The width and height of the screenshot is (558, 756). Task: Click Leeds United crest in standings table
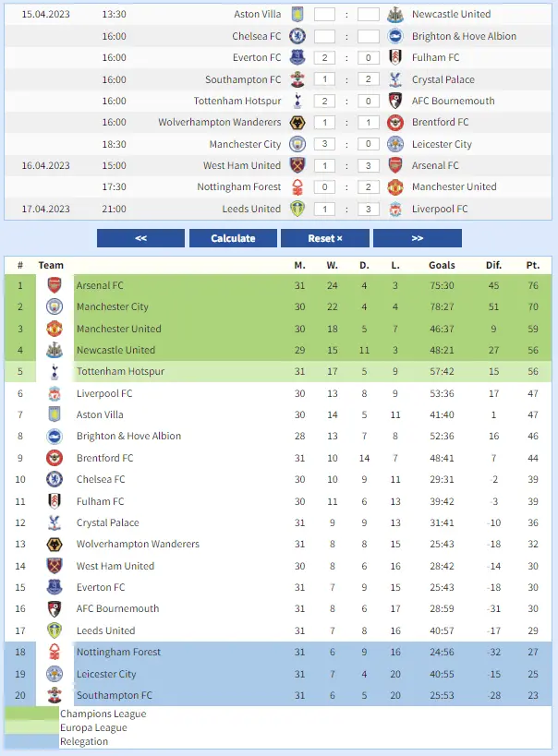click(55, 630)
